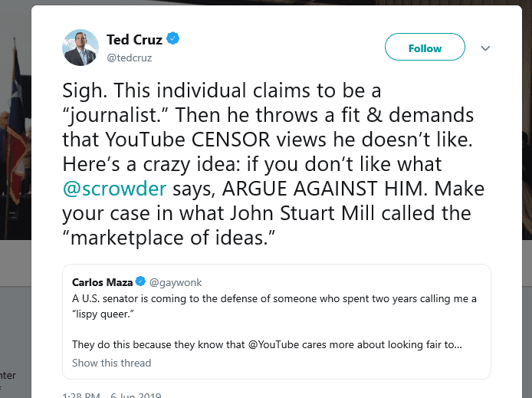Follow Ted Cruz
The image size is (532, 398).
[x=425, y=48]
